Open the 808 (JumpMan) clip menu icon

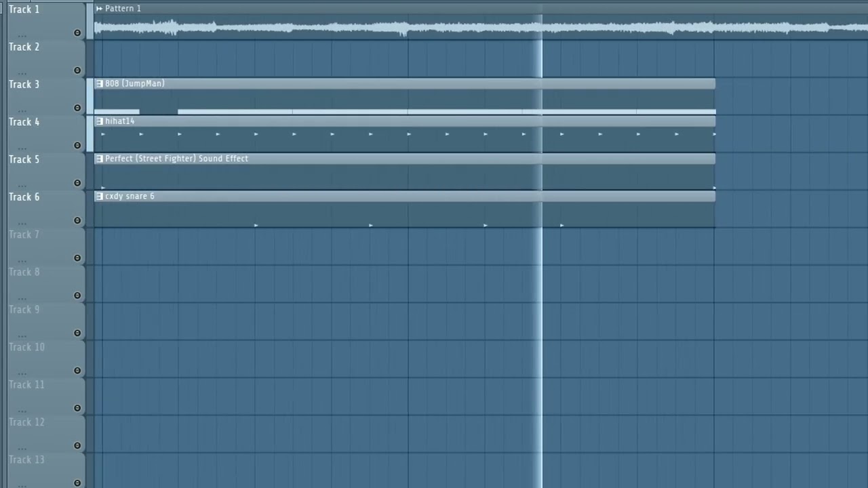(99, 83)
